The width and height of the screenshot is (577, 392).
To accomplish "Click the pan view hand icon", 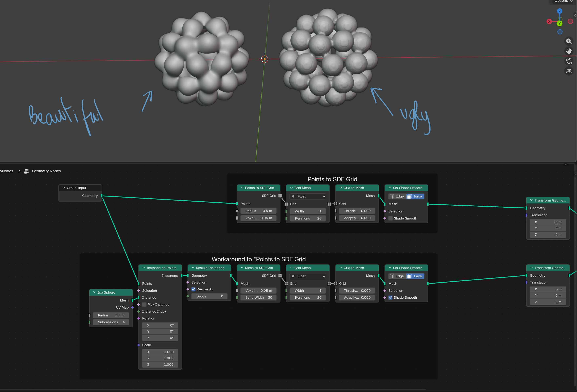I will click(569, 51).
